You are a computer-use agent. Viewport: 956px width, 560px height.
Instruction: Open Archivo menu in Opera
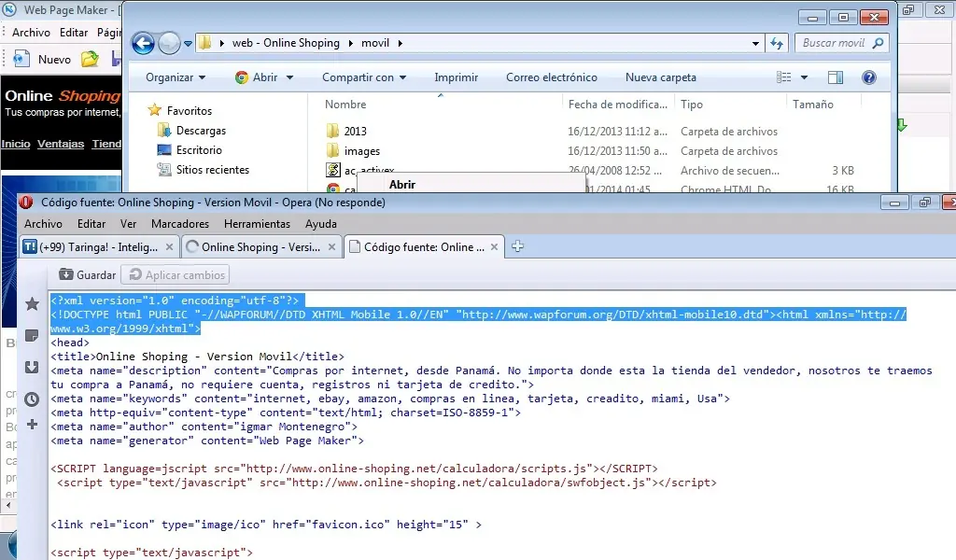tap(43, 224)
